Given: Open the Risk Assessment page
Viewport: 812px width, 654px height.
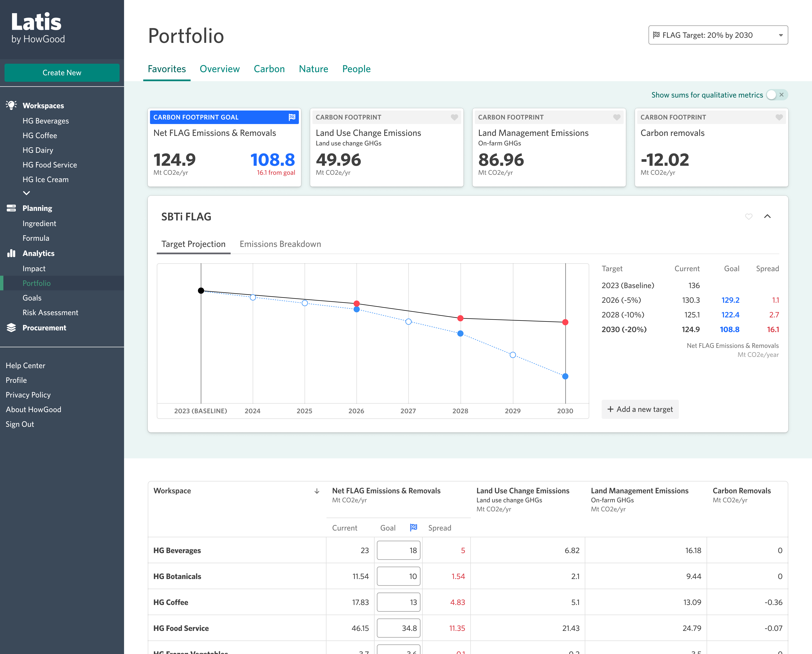Looking at the screenshot, I should click(x=50, y=313).
